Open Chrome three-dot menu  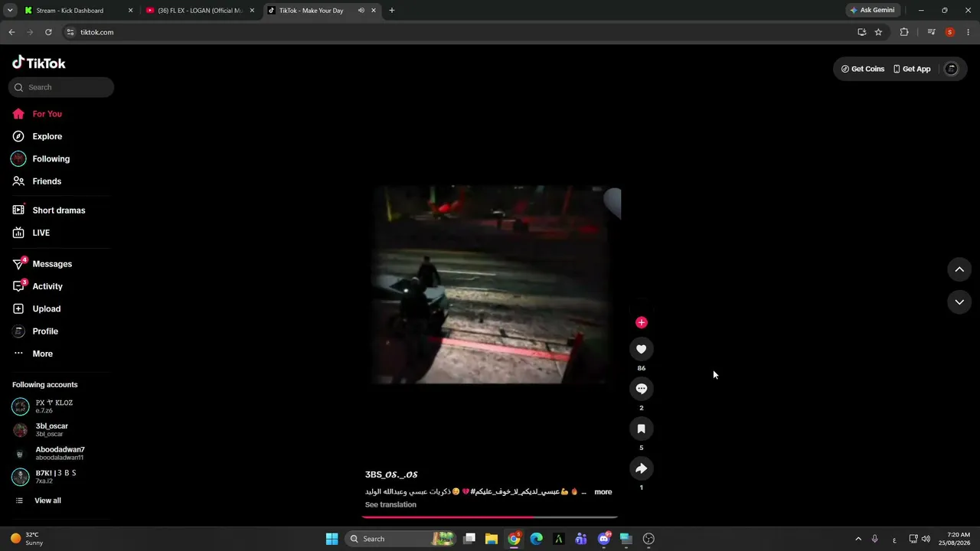coord(969,32)
